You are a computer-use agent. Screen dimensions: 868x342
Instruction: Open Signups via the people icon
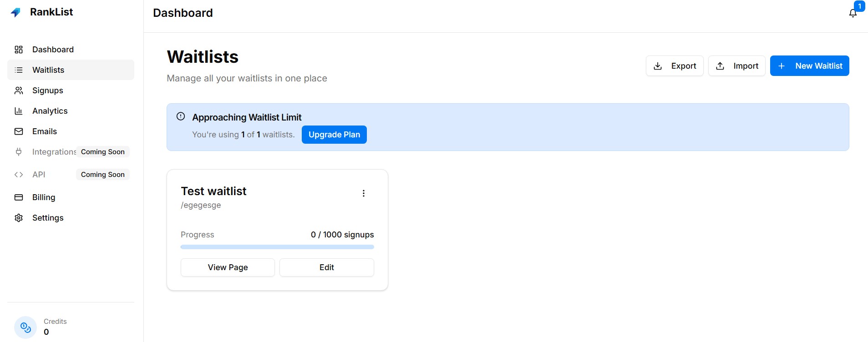[x=19, y=91]
